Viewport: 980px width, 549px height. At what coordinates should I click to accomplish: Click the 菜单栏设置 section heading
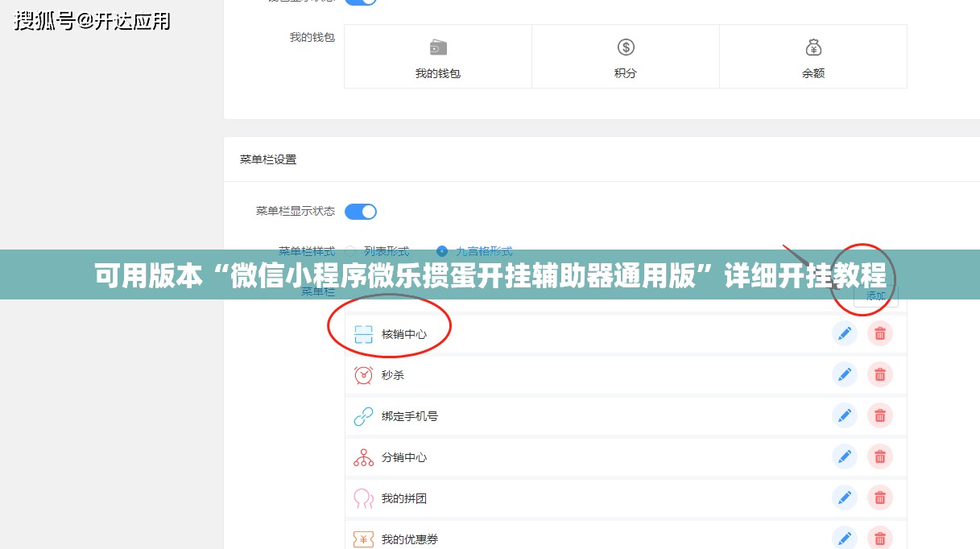pos(268,159)
